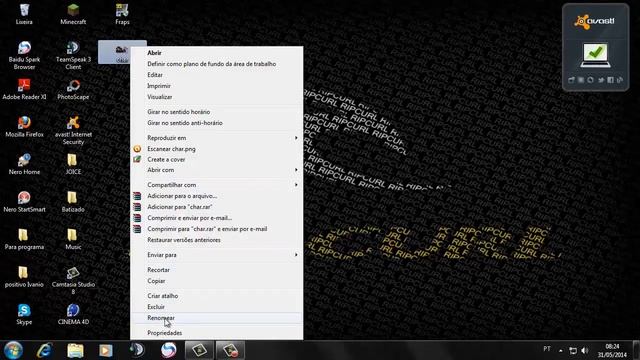Viewport: 640px width, 360px height.
Task: Choose Visualizar in the context menu
Action: click(x=217, y=97)
